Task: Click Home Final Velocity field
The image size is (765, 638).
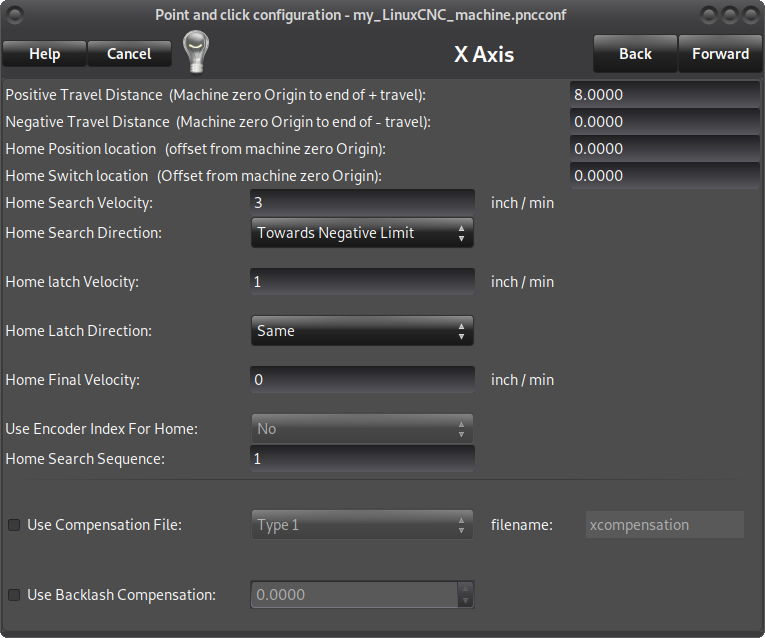Action: 362,379
